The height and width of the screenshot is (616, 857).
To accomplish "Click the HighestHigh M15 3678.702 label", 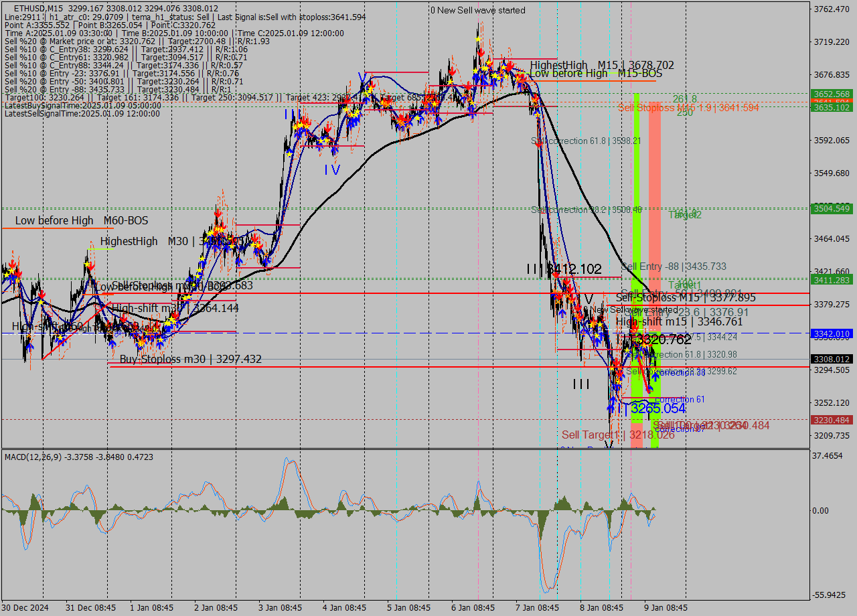I will [601, 65].
